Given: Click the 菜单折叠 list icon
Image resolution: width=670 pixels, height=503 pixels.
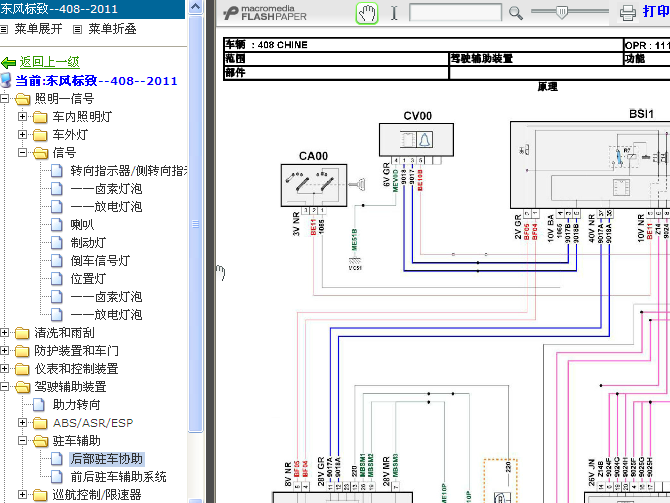Looking at the screenshot, I should coord(77,29).
